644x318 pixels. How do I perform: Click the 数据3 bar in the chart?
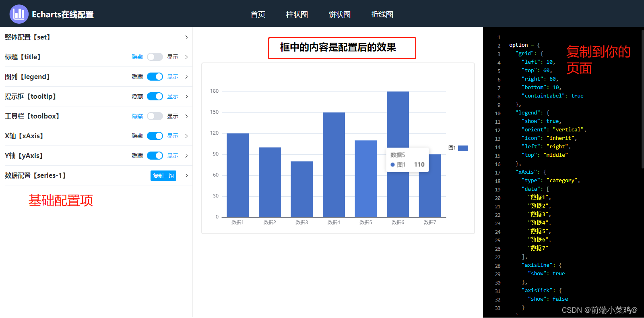click(302, 189)
